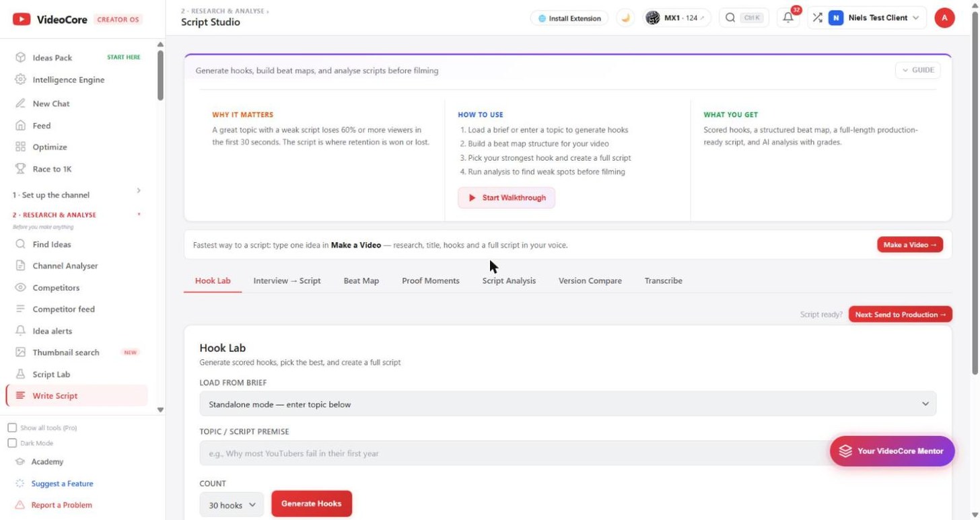The width and height of the screenshot is (980, 520).
Task: Click the Generate Hooks button
Action: [x=312, y=504]
